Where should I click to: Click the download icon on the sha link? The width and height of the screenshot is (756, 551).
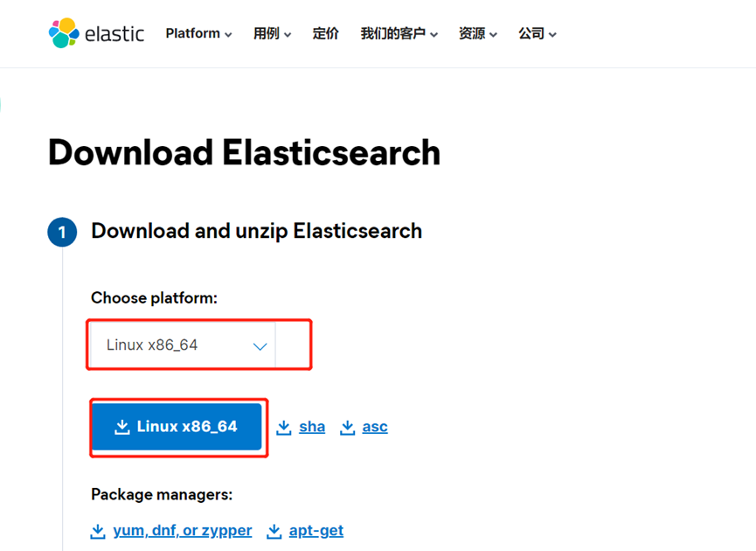[x=284, y=426]
